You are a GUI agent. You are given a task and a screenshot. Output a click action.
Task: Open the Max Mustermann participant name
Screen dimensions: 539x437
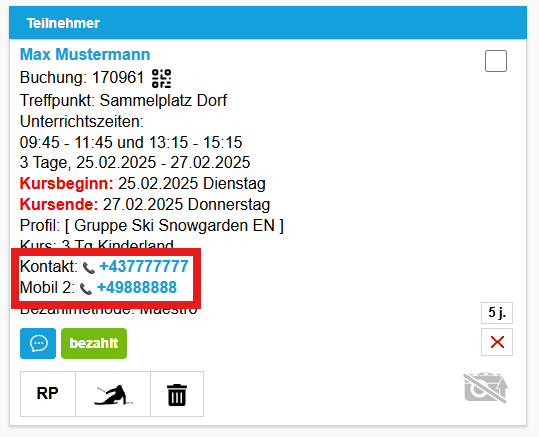click(x=85, y=54)
